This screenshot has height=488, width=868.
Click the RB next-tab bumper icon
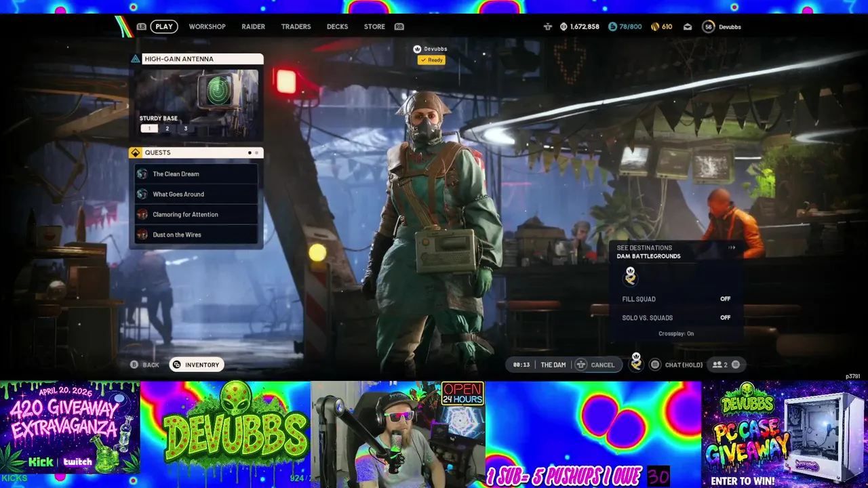tap(399, 26)
